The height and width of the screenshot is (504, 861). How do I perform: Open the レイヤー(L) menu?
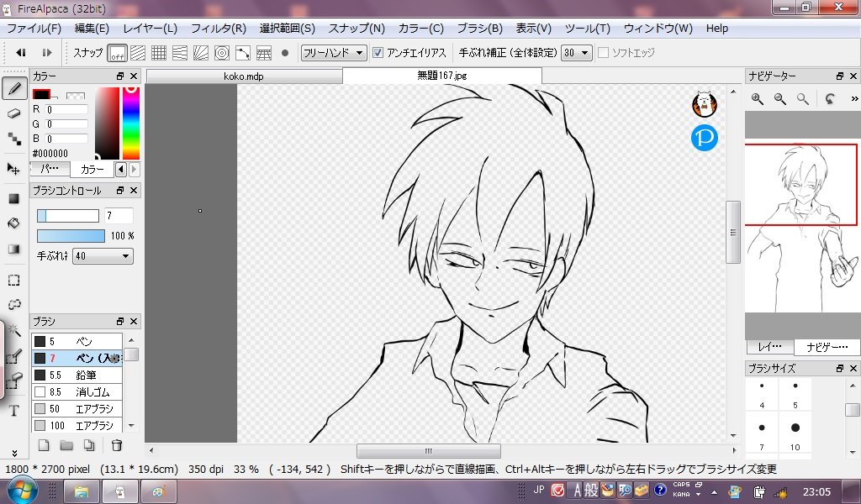click(x=150, y=29)
